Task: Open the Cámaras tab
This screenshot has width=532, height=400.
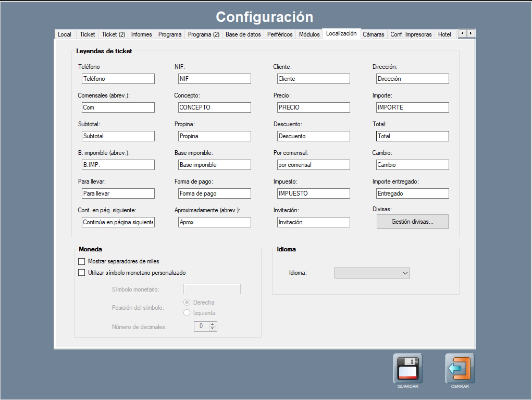Action: click(373, 34)
